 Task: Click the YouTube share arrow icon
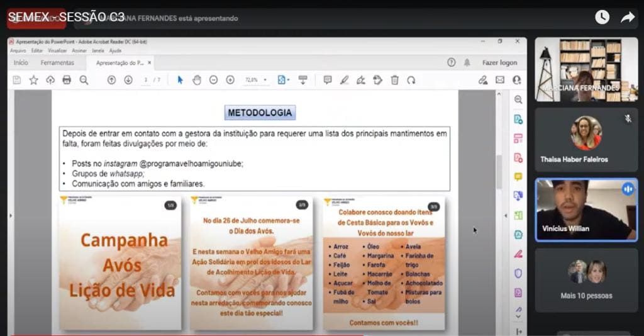tap(628, 17)
